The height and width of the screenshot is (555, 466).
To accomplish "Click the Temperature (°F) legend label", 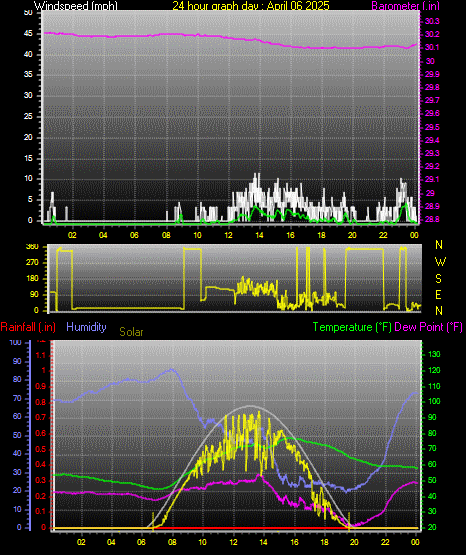I will click(352, 327).
